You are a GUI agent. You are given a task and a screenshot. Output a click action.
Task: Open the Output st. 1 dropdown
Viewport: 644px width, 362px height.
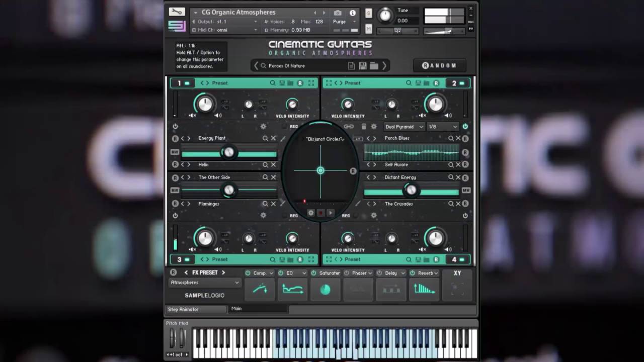coord(224,22)
